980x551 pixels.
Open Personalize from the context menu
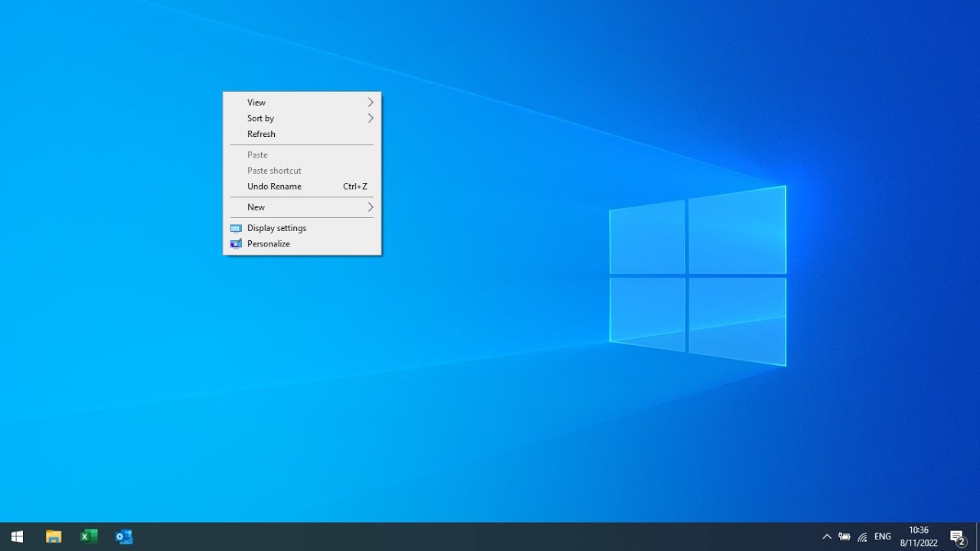302,243
